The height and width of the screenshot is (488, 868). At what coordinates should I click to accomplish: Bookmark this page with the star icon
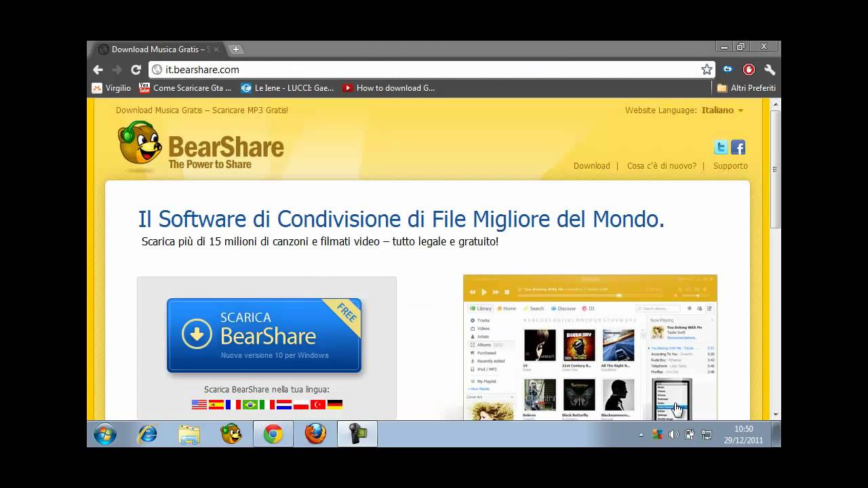point(707,69)
